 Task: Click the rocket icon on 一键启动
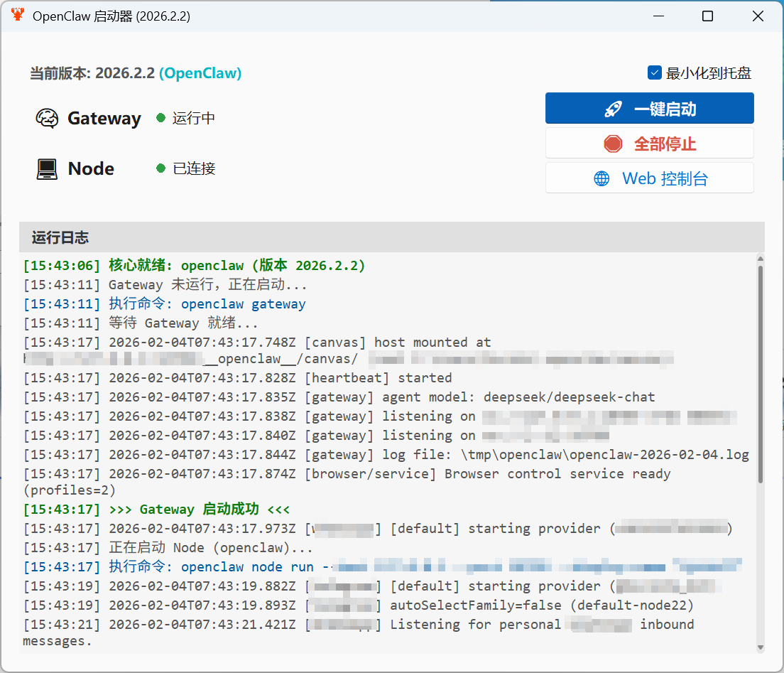click(613, 109)
